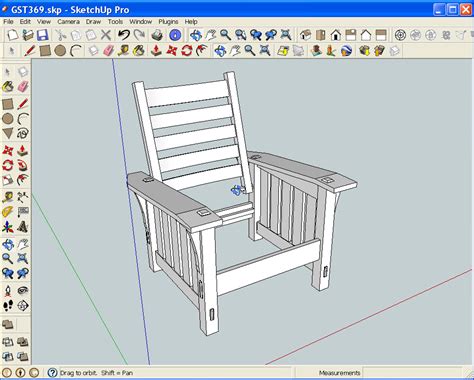Open the View menu
Viewport: 474px width, 380px height.
pos(44,22)
